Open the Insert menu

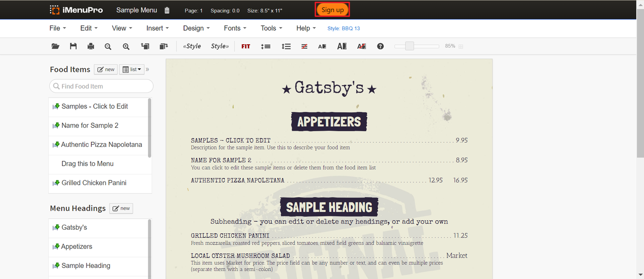[157, 28]
